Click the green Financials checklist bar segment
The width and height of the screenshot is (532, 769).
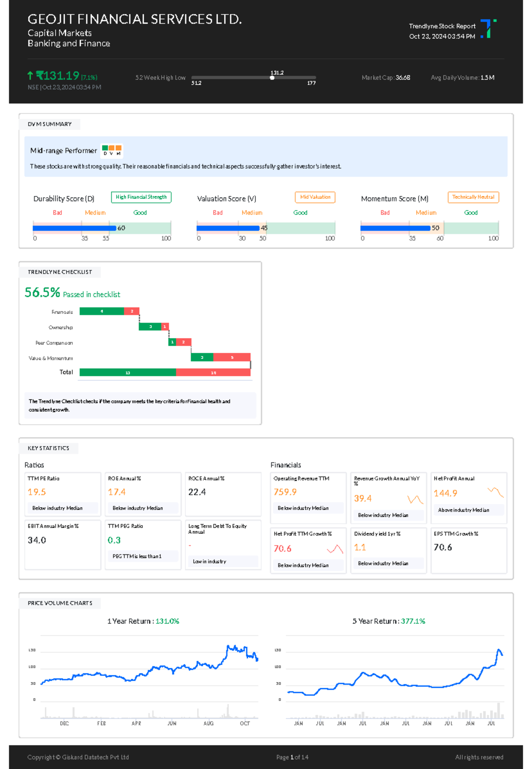(x=102, y=312)
